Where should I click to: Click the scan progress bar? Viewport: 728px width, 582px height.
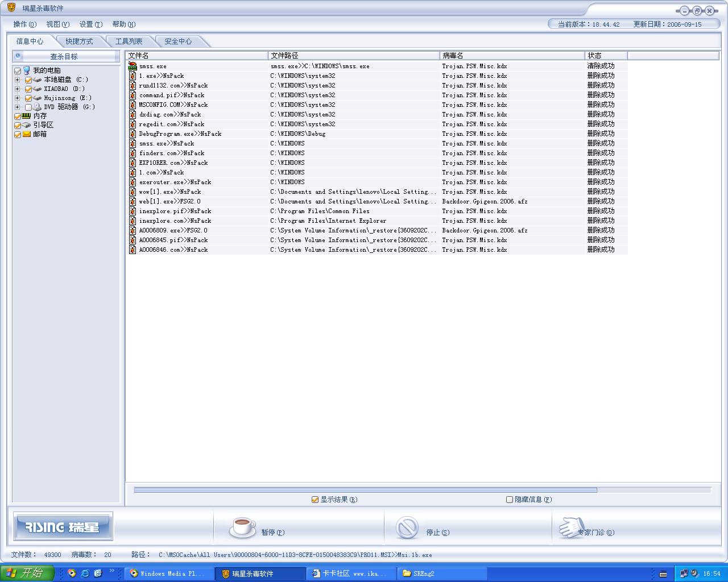422,490
